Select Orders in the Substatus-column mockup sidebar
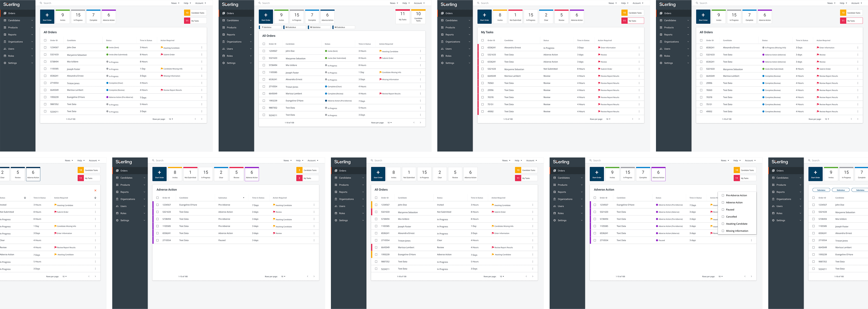This screenshot has height=309, width=868. 130,171
